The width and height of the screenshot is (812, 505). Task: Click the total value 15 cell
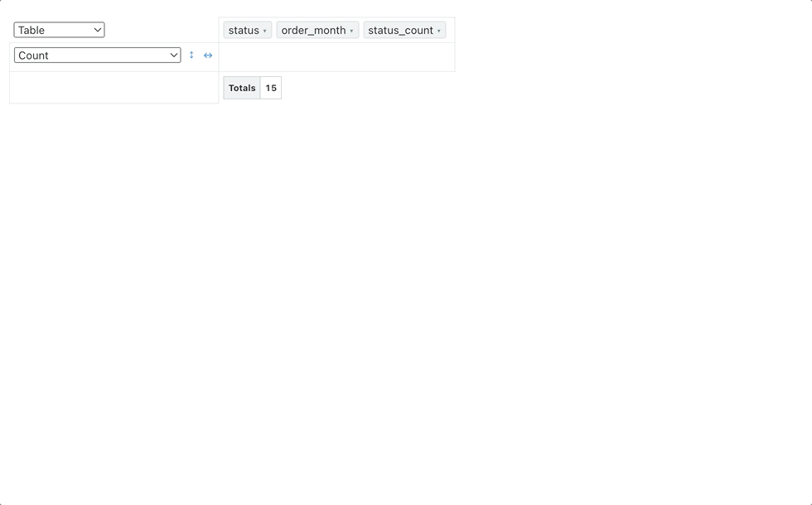pyautogui.click(x=271, y=88)
